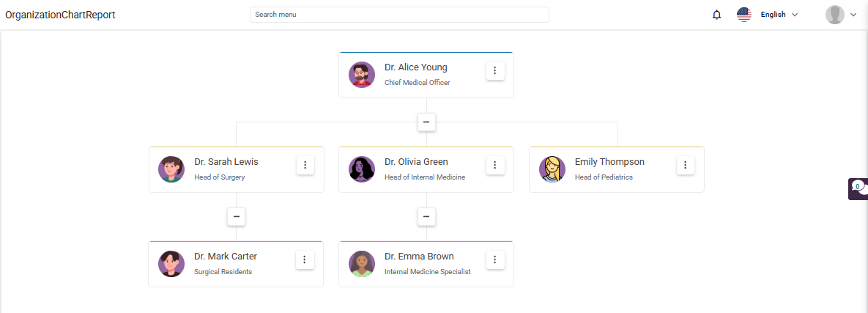Screen dimensions: 868x313
Task: Click the Dr. Emma Brown name
Action: coord(419,257)
